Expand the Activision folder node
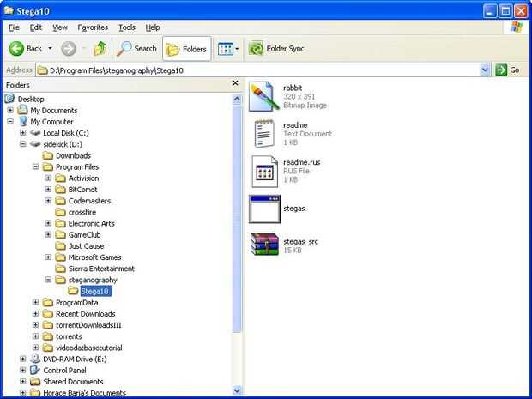 48,178
